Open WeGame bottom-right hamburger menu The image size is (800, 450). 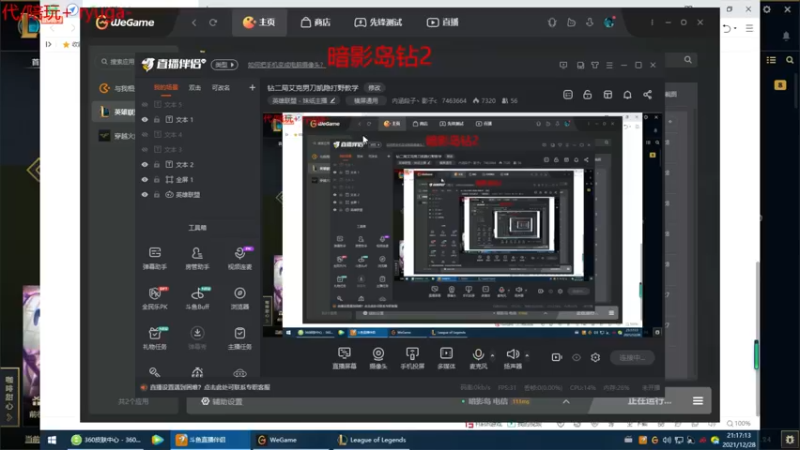click(698, 401)
